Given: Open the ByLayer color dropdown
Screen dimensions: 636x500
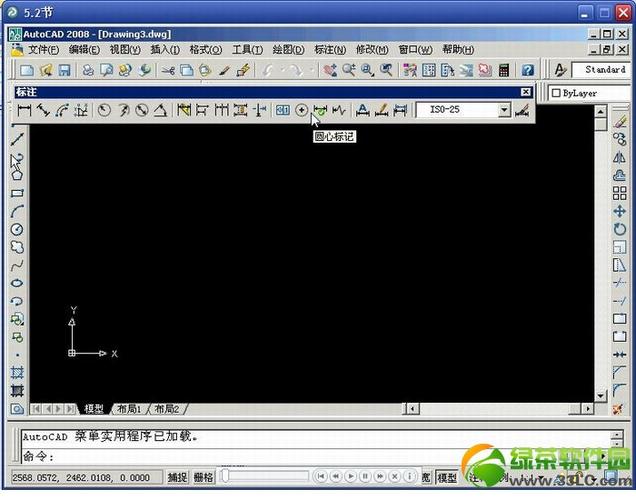Looking at the screenshot, I should click(591, 93).
